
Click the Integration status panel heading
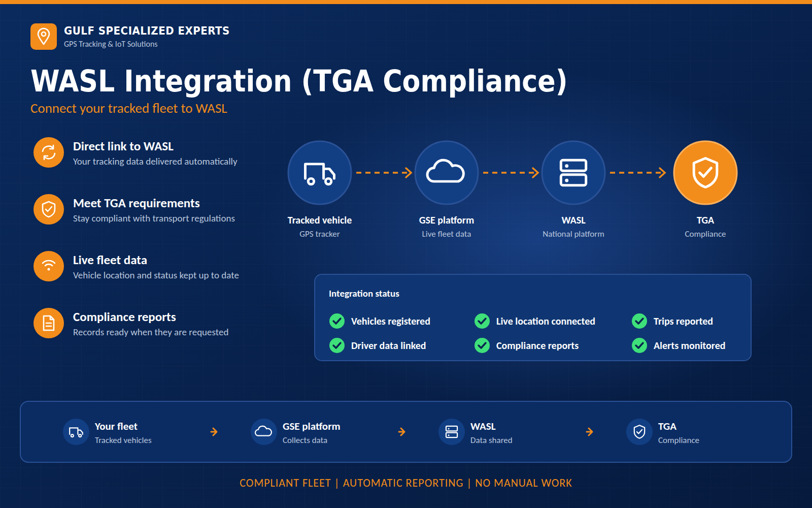364,294
